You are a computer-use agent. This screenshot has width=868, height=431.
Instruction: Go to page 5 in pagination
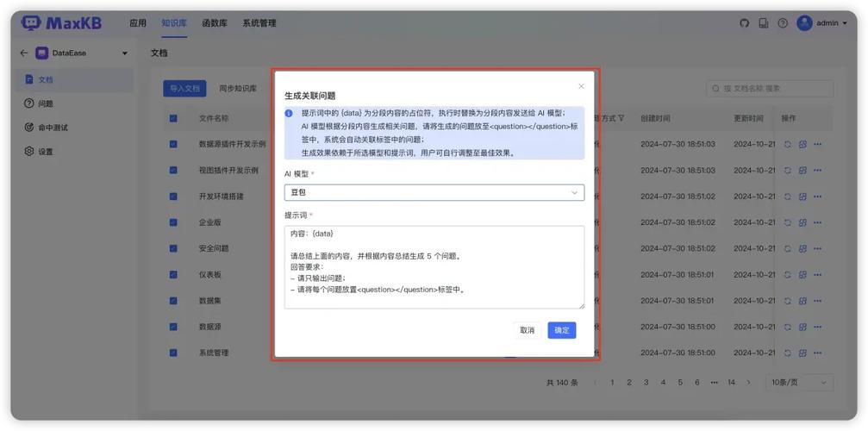(x=680, y=383)
